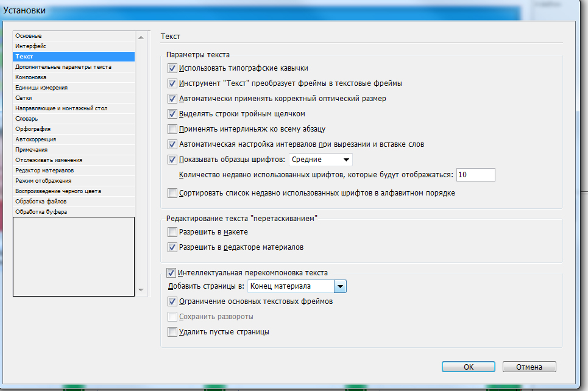Enable Сортировать список недавно использованных шрифтов
This screenshot has width=588, height=391.
172,193
